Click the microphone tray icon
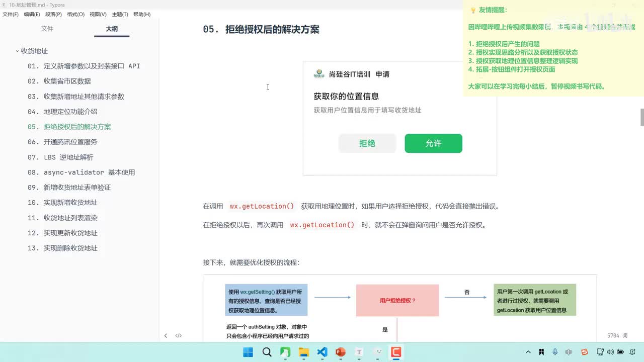 pyautogui.click(x=555, y=352)
